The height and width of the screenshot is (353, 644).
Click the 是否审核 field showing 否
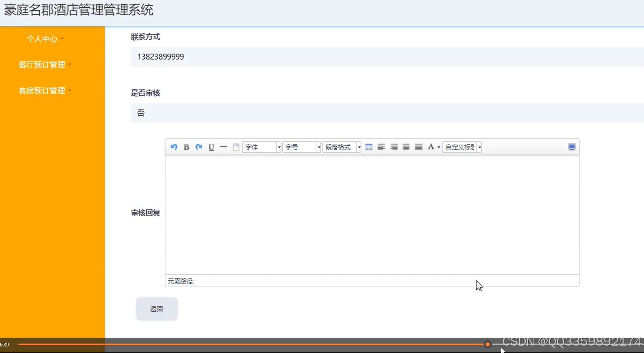point(387,113)
